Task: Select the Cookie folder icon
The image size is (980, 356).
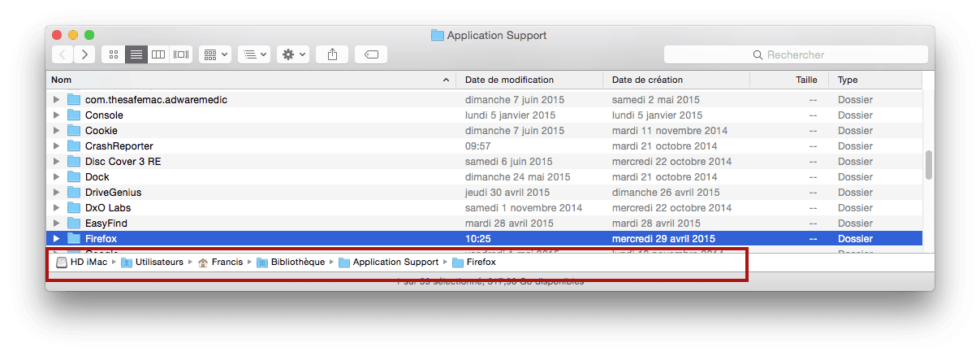Action: pyautogui.click(x=74, y=131)
